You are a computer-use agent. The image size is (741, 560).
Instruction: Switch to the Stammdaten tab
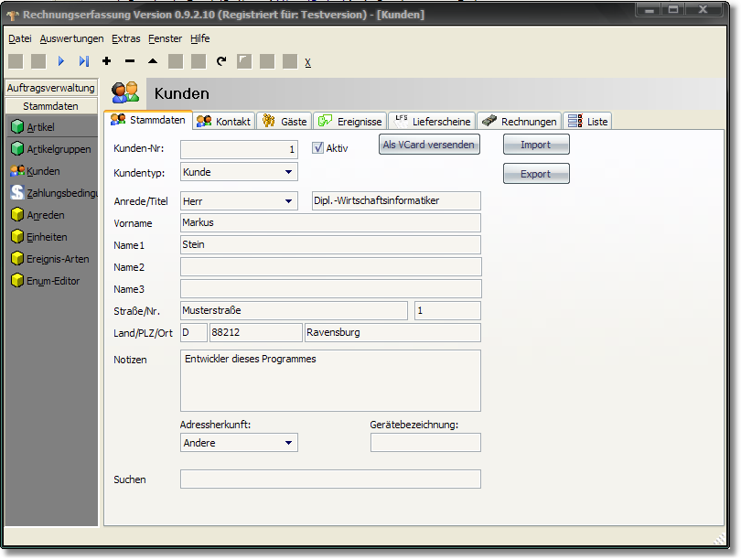(148, 120)
